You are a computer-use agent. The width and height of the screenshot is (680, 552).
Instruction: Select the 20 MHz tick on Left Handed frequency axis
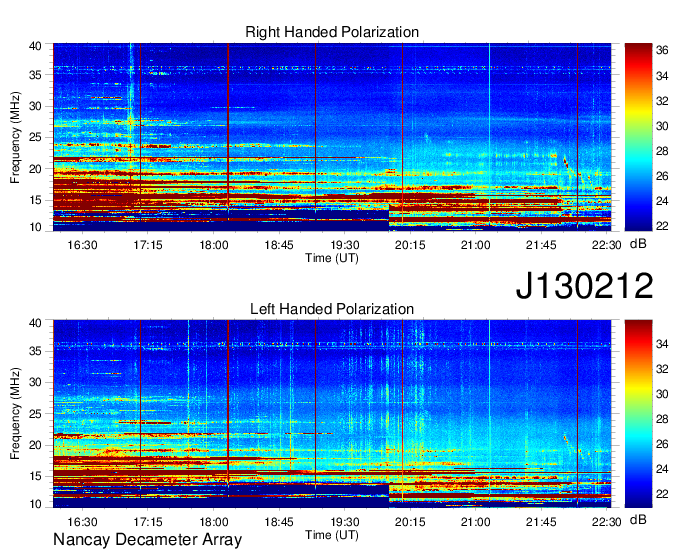tap(35, 445)
